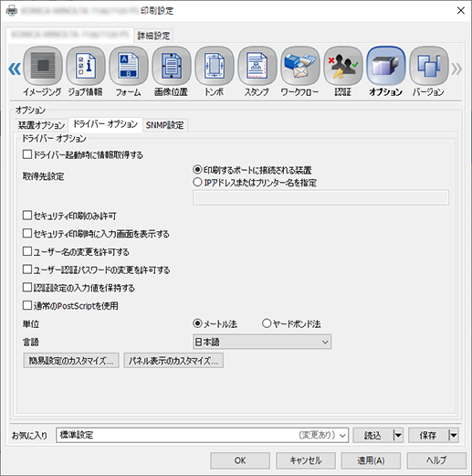
Task: Close the 印刷設定 dialog
Action: pos(461,11)
